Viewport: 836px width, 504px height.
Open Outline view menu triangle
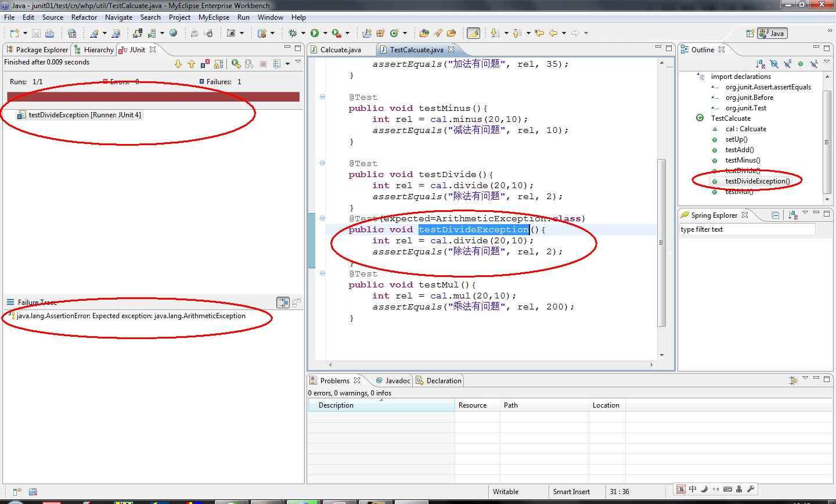click(827, 62)
